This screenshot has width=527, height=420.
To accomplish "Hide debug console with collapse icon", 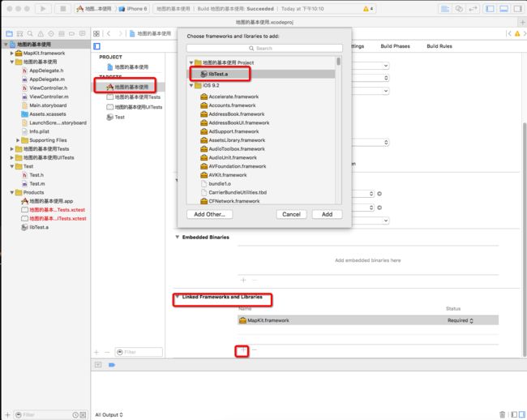I will pos(98,365).
